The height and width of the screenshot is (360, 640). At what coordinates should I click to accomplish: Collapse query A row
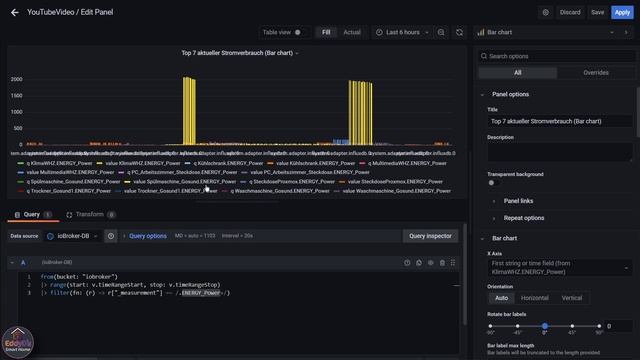click(12, 263)
